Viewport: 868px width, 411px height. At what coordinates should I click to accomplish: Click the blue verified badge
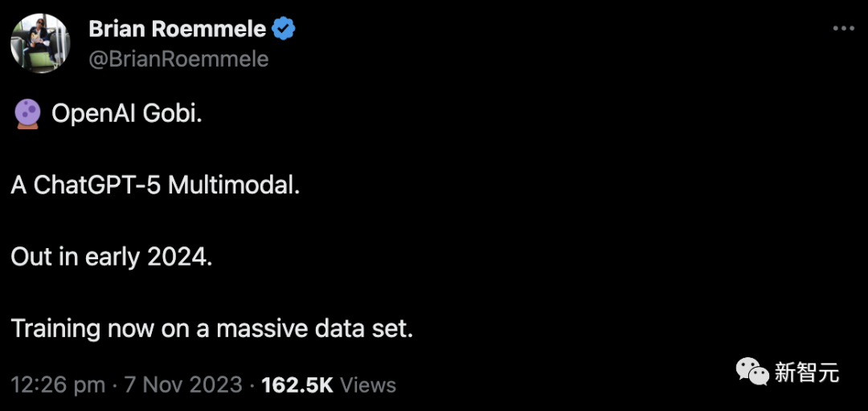[283, 30]
